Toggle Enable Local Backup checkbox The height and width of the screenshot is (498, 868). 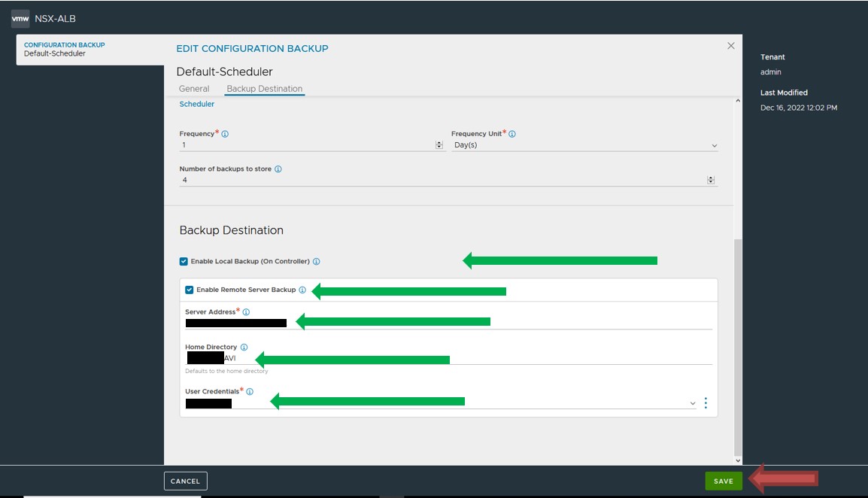(x=184, y=262)
